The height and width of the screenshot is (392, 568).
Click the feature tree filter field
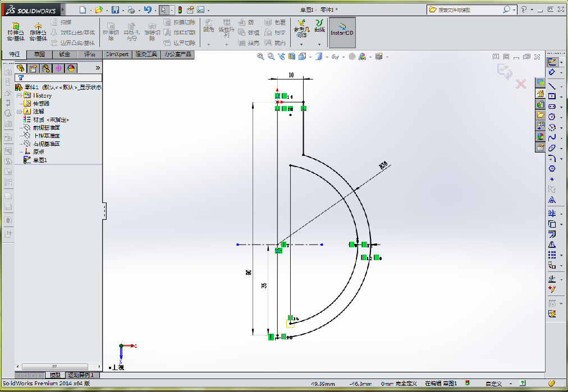[58, 78]
